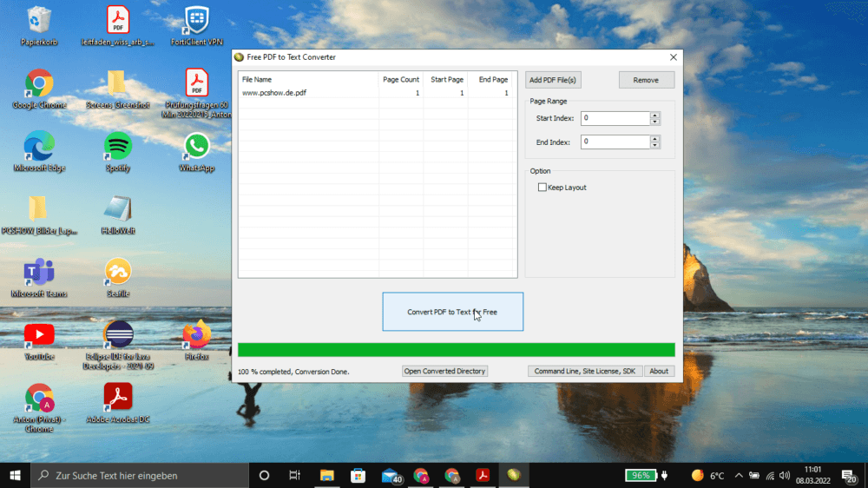
Task: Open Windows Start menu
Action: click(x=15, y=475)
